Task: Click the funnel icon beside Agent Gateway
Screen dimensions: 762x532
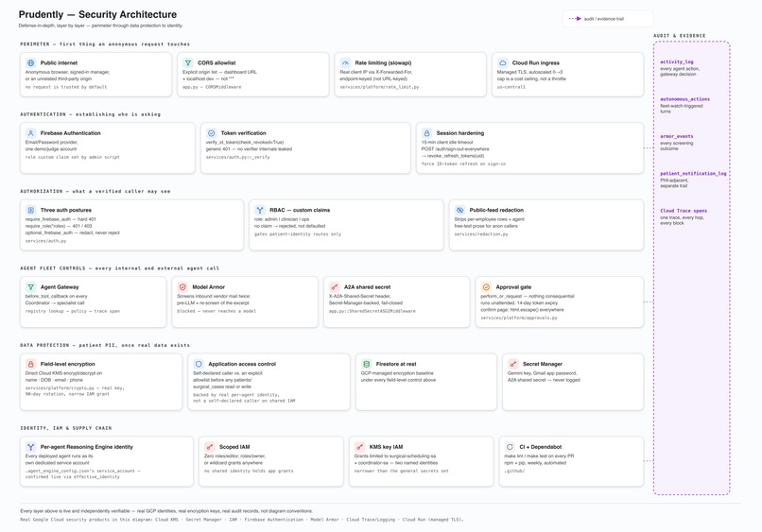Action: coord(30,286)
